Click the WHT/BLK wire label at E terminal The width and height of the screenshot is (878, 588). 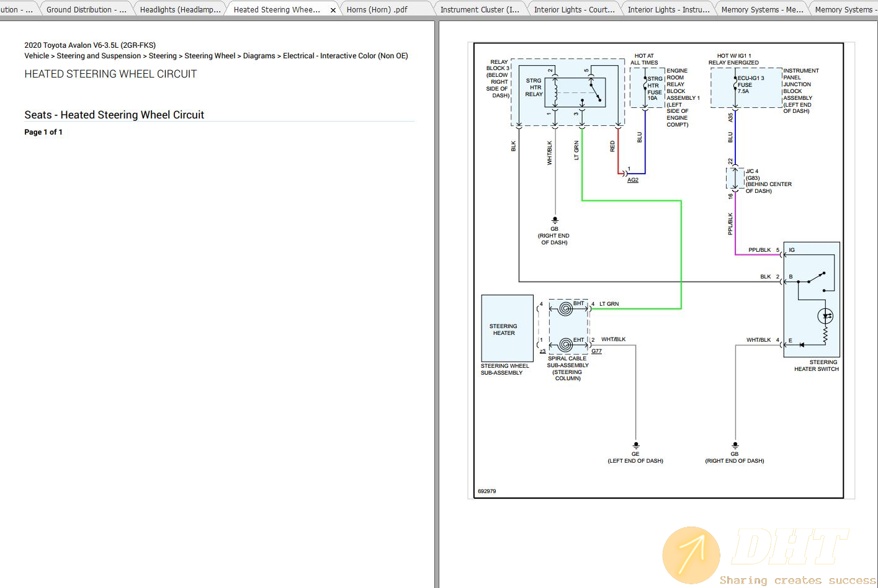758,340
